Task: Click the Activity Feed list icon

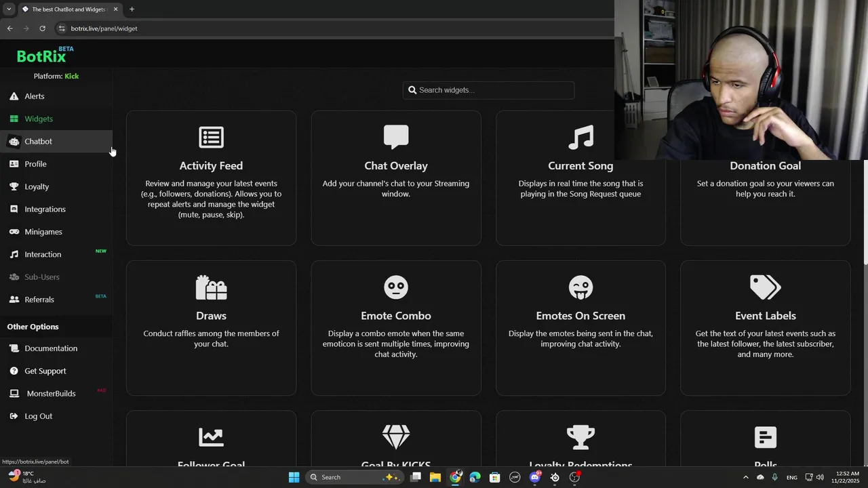Action: pos(211,137)
